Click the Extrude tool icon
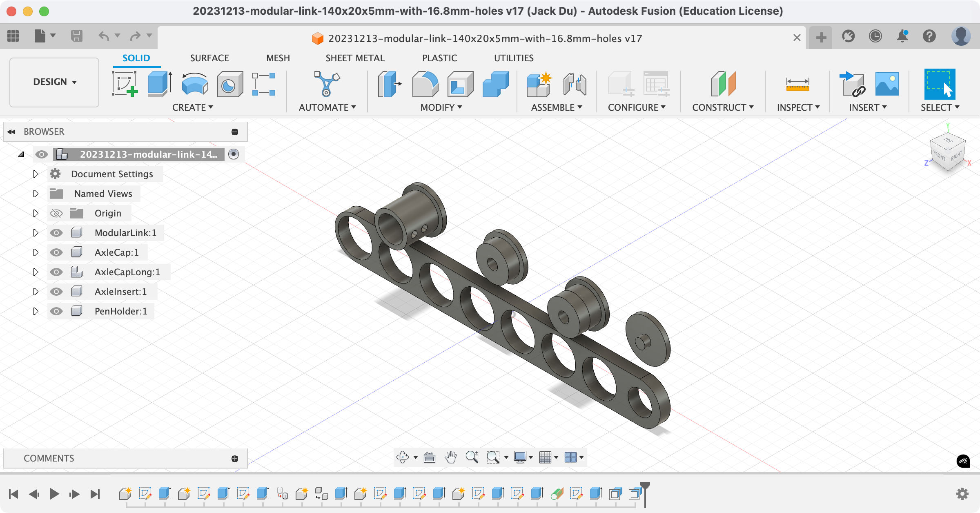 point(160,84)
